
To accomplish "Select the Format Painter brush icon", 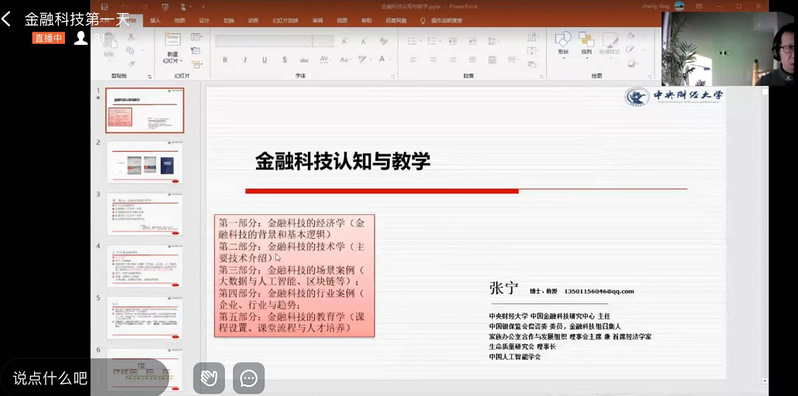I will coord(131,63).
